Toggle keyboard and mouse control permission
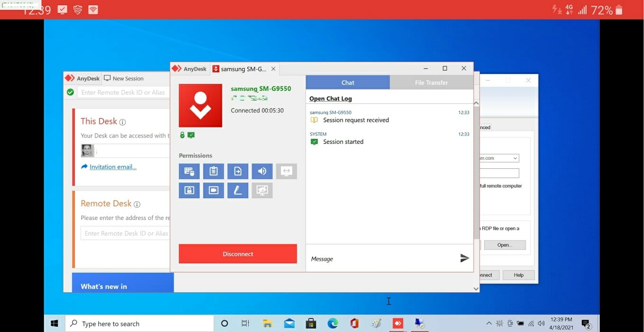 189,171
